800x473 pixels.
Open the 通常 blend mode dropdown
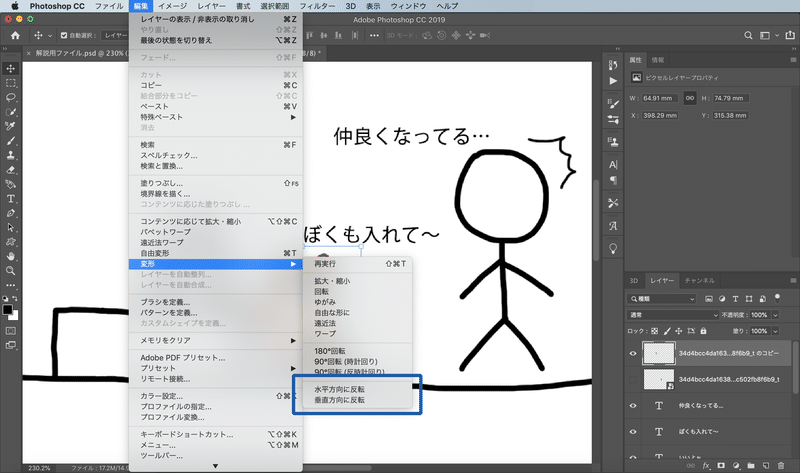(x=672, y=315)
